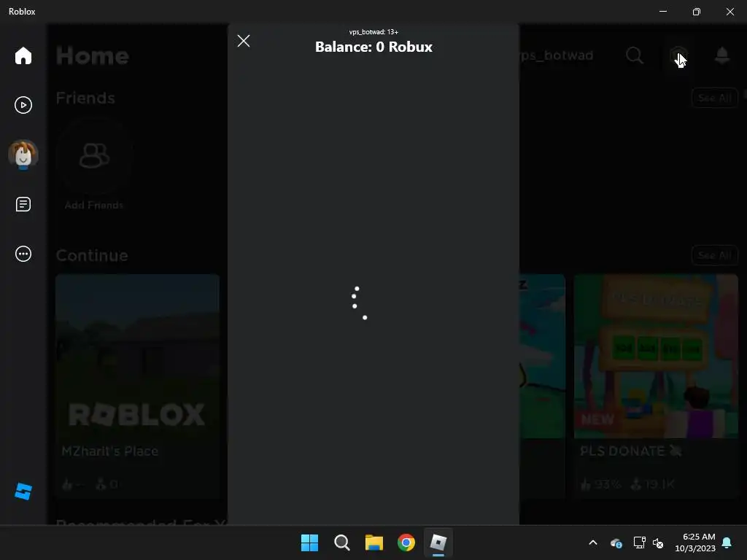Open Windows taskbar search
The width and height of the screenshot is (747, 560).
tap(342, 542)
